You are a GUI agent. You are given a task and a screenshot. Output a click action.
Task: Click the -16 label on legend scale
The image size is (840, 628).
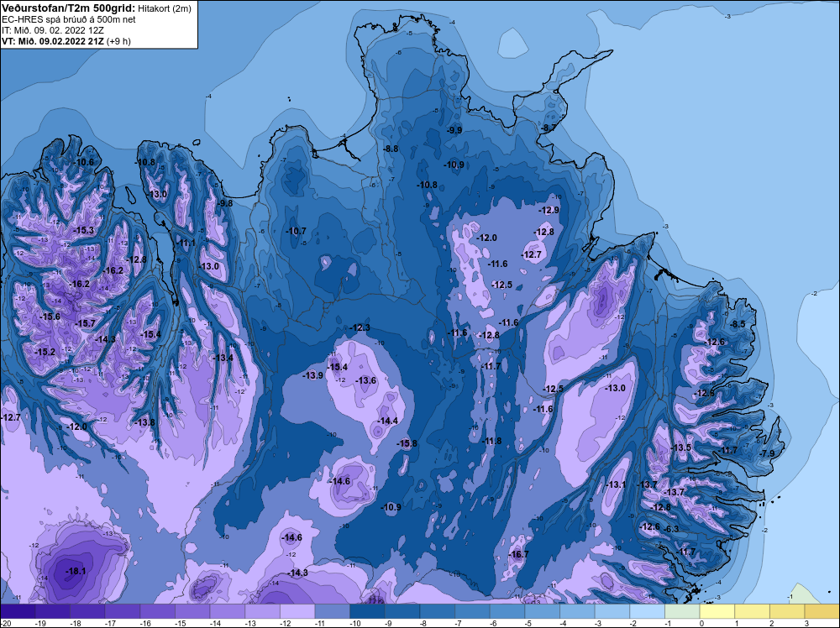[x=144, y=624]
